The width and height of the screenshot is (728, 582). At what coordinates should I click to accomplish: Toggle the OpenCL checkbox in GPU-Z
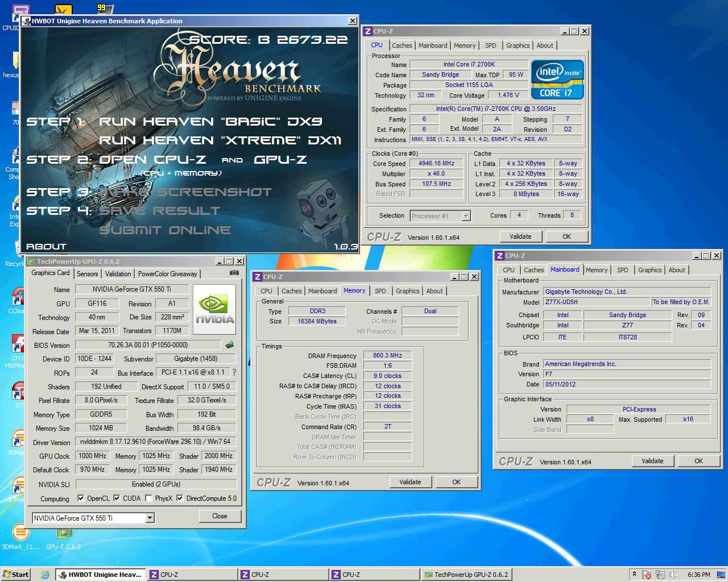pos(81,498)
